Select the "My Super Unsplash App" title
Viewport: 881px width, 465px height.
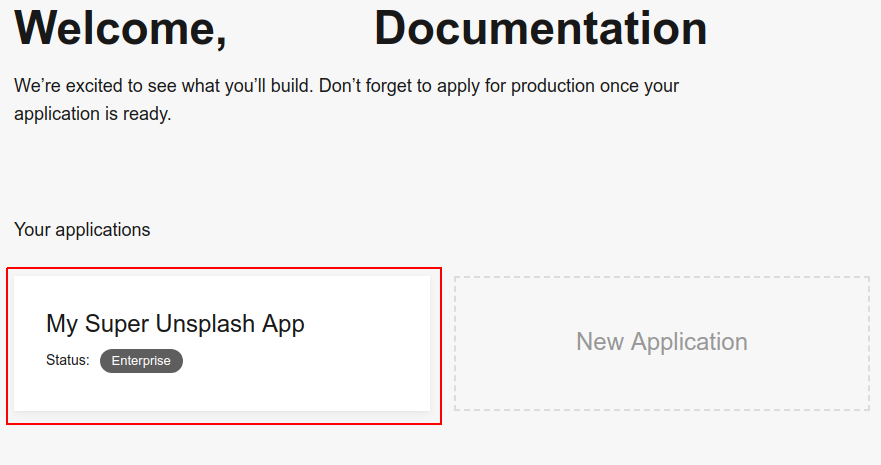click(x=175, y=324)
